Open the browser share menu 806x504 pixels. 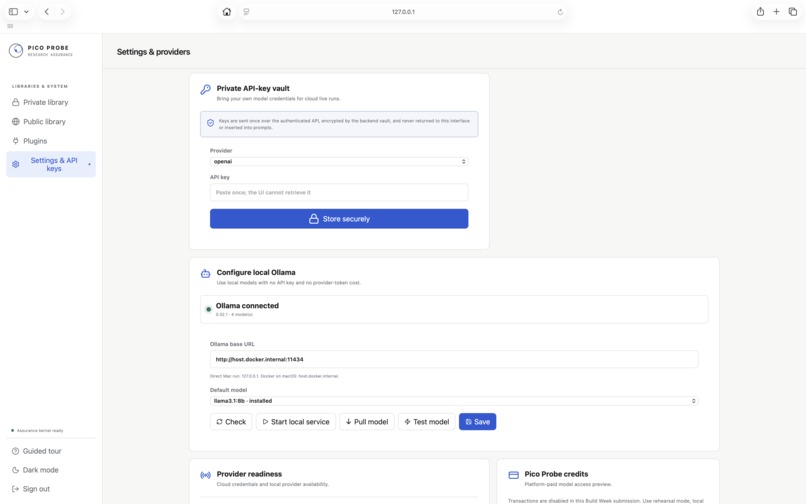[760, 12]
